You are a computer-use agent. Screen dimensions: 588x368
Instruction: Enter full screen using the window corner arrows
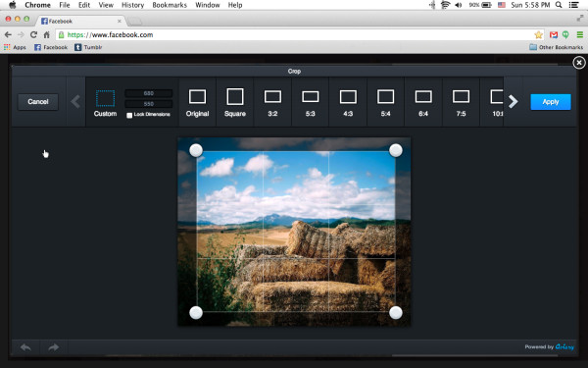point(580,18)
